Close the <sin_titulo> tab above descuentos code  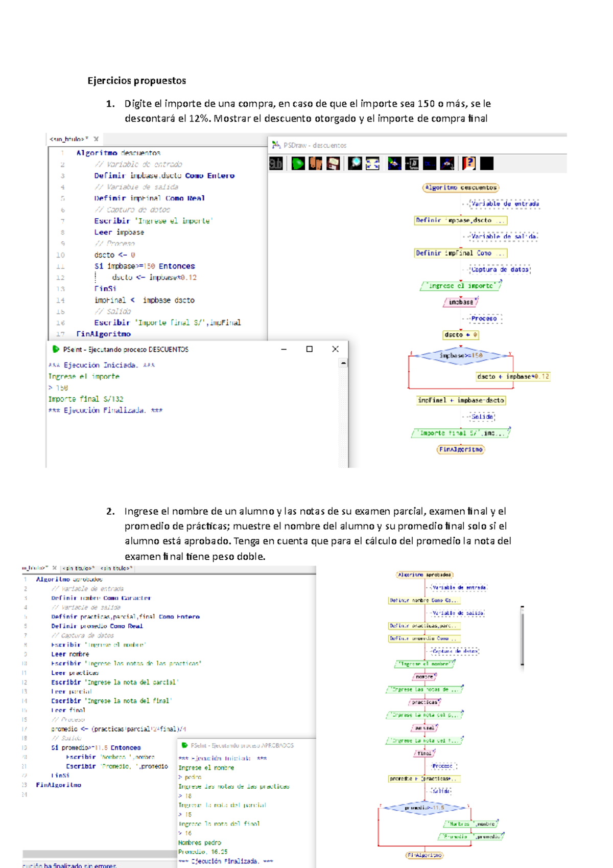click(96, 139)
